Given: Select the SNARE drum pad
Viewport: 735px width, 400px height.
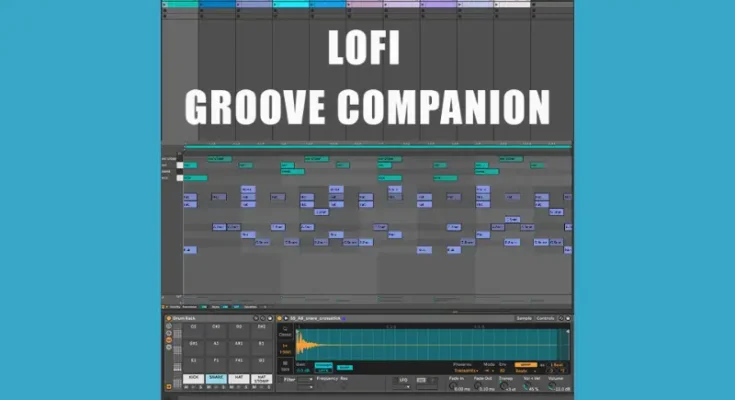Looking at the screenshot, I should (x=216, y=379).
